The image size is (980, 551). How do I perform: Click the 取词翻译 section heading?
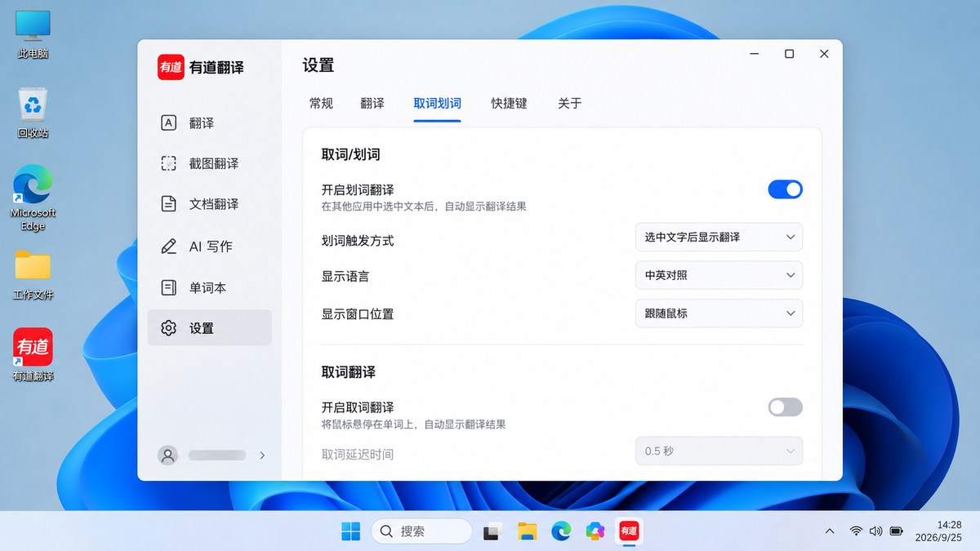pyautogui.click(x=348, y=371)
